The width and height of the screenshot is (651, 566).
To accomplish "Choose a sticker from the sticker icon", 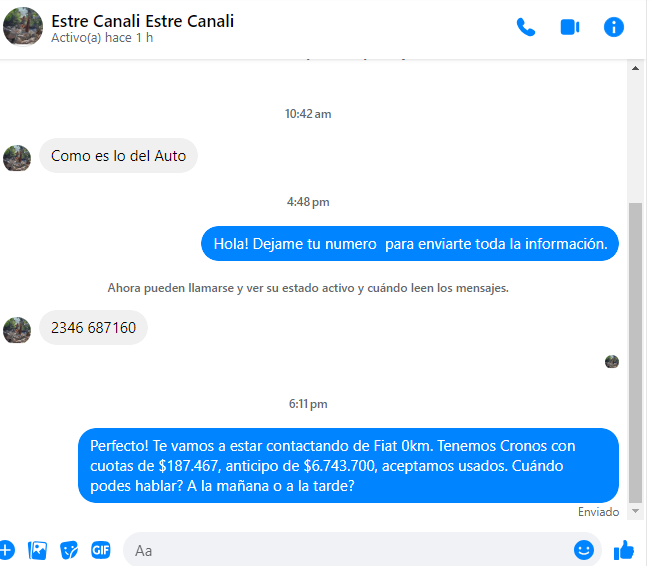I will [x=69, y=551].
